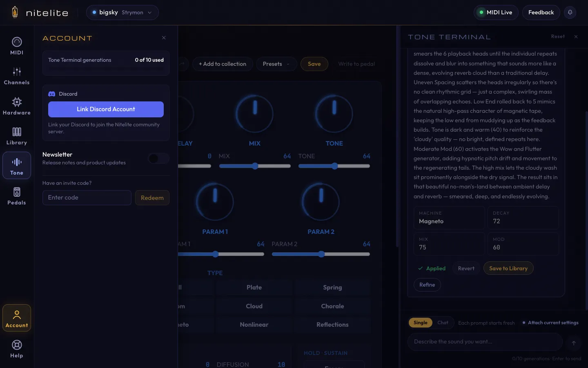Image resolution: width=588 pixels, height=368 pixels.
Task: Click the Save button
Action: [314, 64]
